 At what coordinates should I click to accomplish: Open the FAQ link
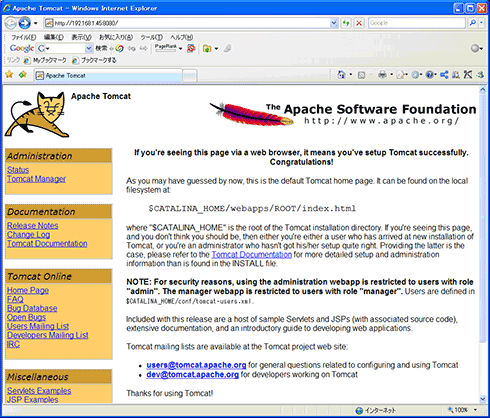[x=15, y=299]
